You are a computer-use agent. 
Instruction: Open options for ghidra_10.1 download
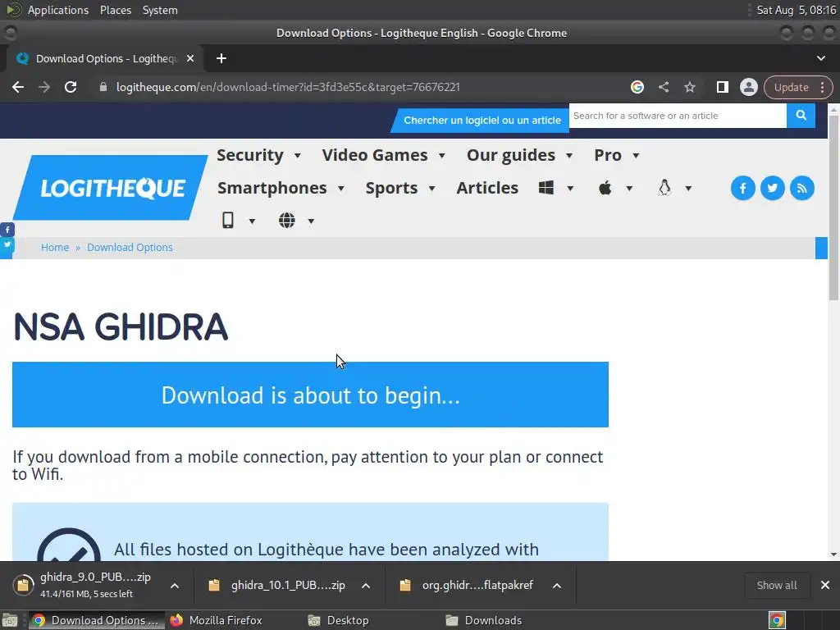366,586
